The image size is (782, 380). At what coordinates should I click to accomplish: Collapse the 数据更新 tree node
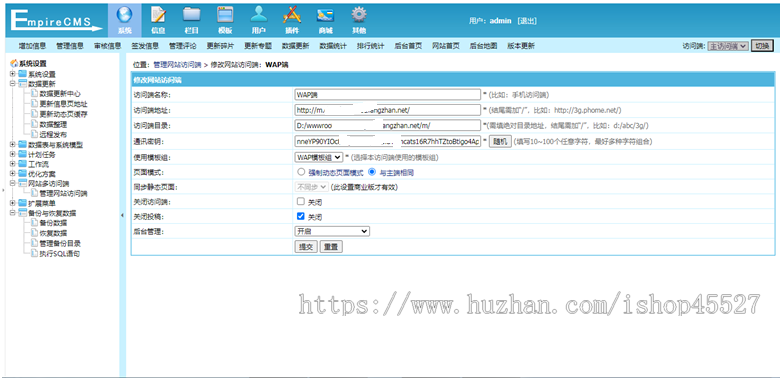pyautogui.click(x=12, y=84)
